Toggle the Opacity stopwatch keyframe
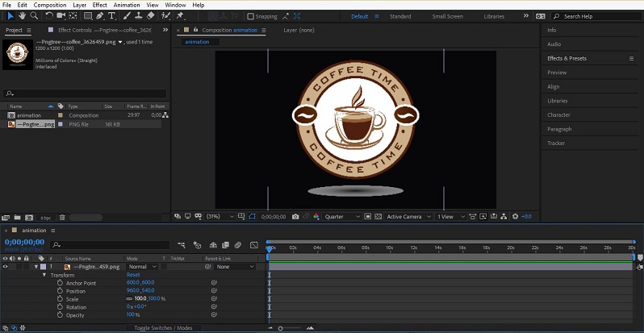This screenshot has height=333, width=644. click(x=60, y=315)
